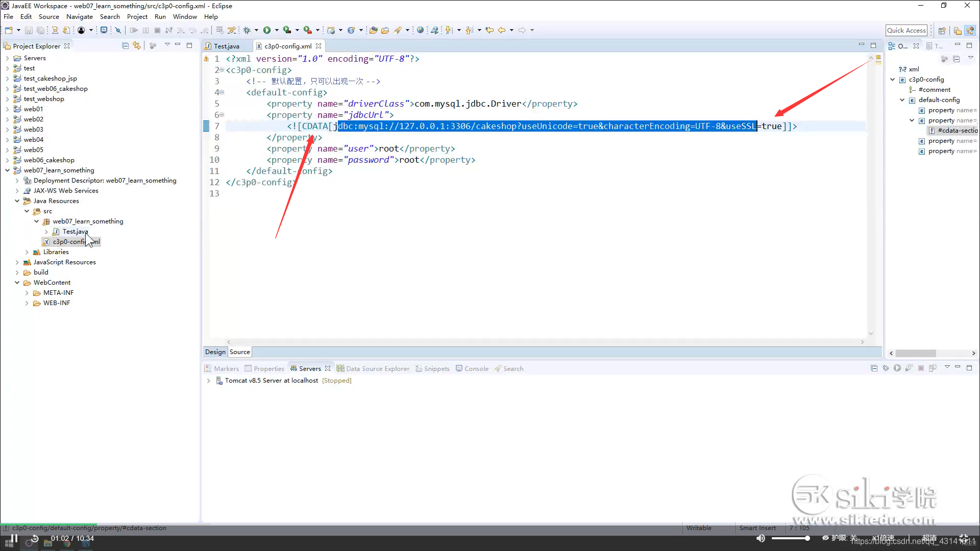980x551 pixels.
Task: Click the Quick Access field icon area
Action: 907,30
